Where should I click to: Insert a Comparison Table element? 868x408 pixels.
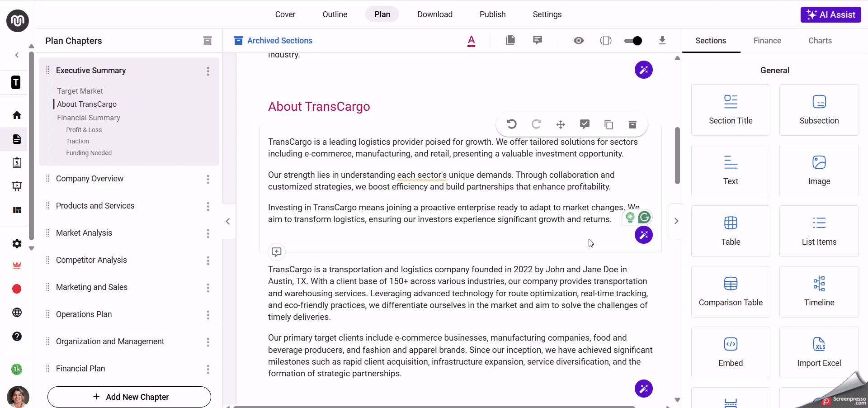731,292
